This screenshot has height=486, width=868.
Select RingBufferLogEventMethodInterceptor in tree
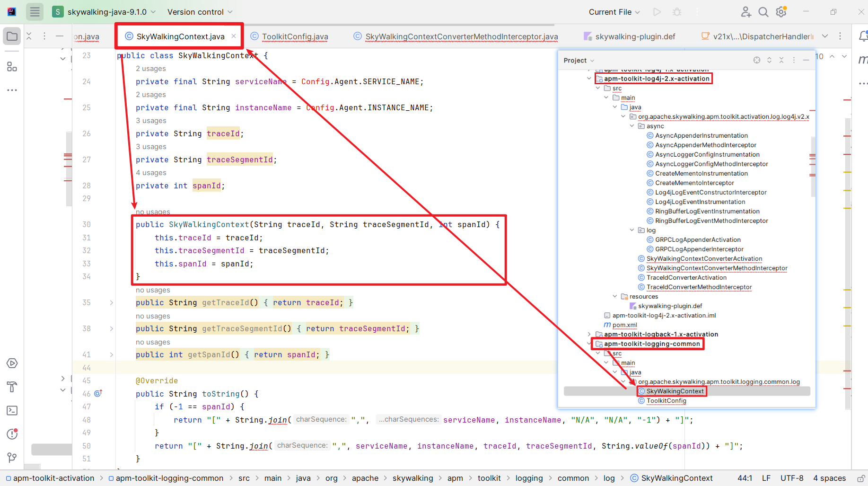[707, 221]
